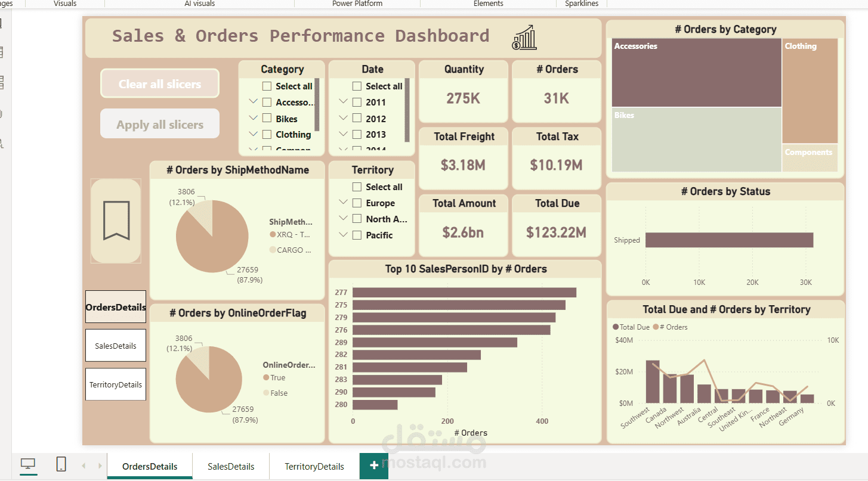
Task: Open the SalesDetails page tab
Action: pos(231,466)
